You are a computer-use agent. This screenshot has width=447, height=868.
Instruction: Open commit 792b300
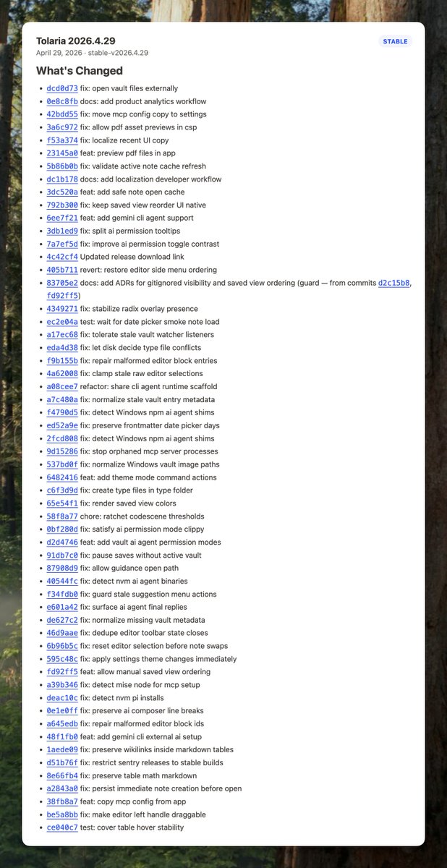pyautogui.click(x=62, y=205)
